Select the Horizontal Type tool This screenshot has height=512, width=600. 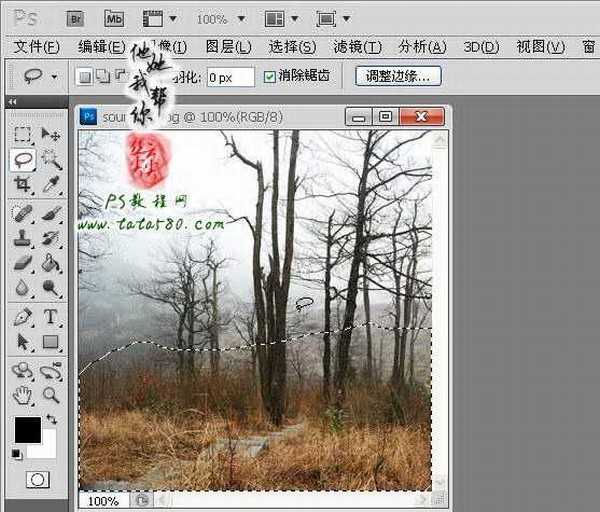(x=51, y=317)
